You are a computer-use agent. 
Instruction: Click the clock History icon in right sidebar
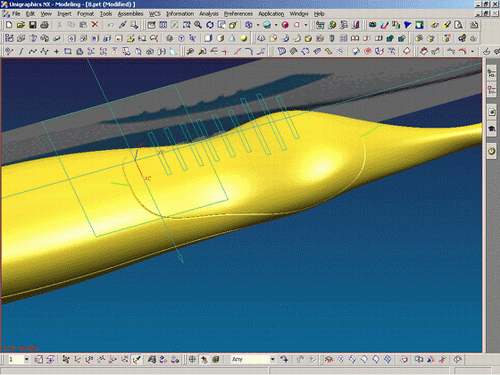[492, 151]
